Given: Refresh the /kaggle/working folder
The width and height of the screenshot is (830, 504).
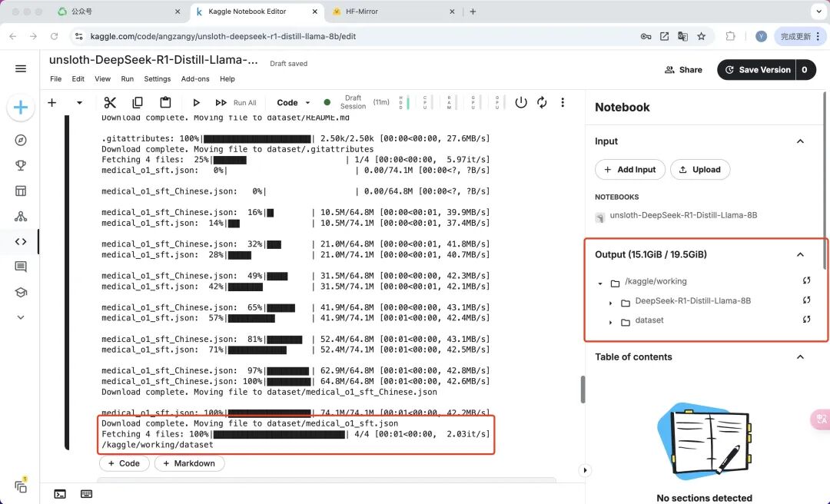Looking at the screenshot, I should (x=806, y=280).
